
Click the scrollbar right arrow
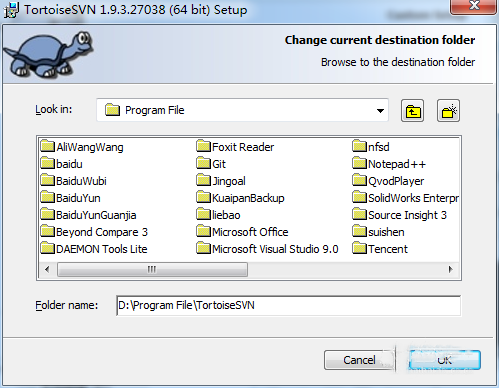point(451,269)
